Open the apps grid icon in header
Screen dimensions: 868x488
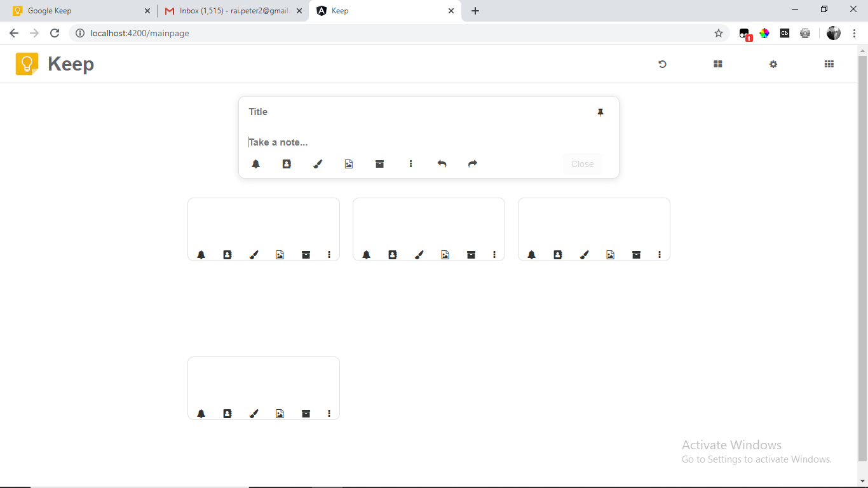click(x=829, y=64)
